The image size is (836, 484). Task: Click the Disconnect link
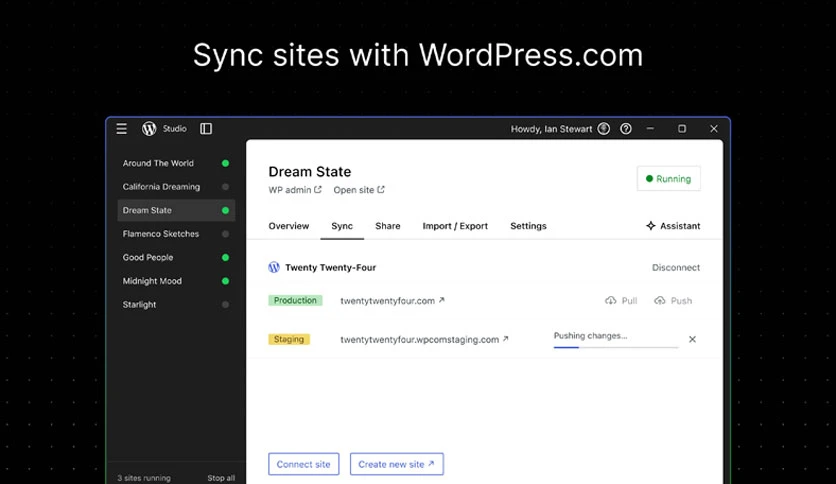pyautogui.click(x=676, y=268)
